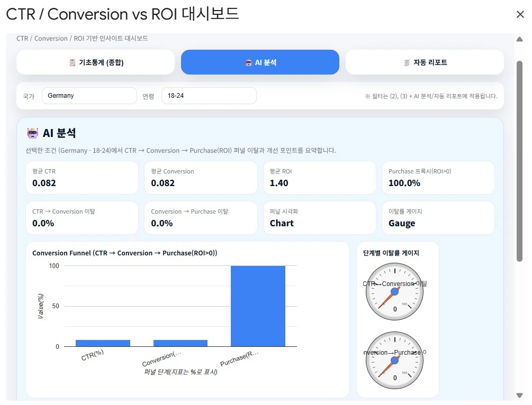Click the Conversion→Purchase gauge dial
The width and height of the screenshot is (532, 405).
click(x=394, y=360)
